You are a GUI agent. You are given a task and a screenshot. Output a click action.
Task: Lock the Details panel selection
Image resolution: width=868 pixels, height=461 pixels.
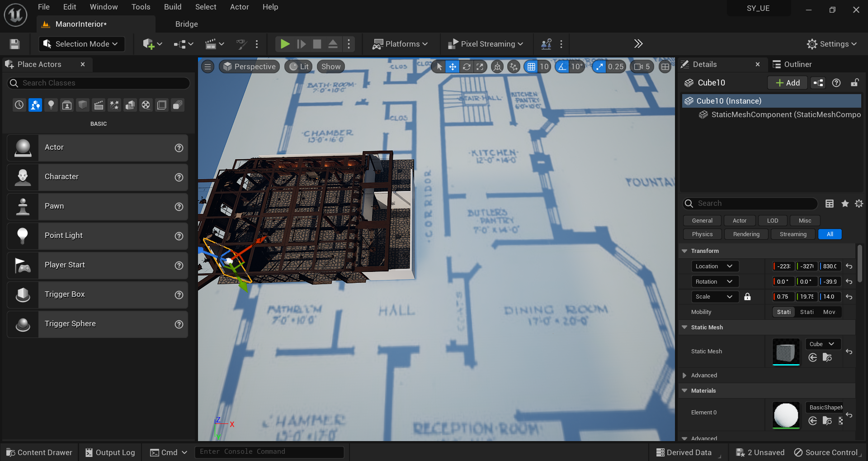click(854, 83)
